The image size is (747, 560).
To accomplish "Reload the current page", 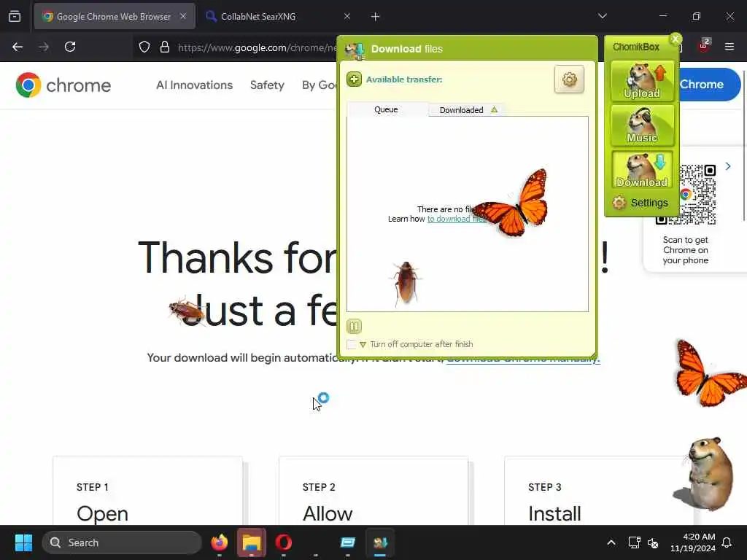I will (x=70, y=47).
